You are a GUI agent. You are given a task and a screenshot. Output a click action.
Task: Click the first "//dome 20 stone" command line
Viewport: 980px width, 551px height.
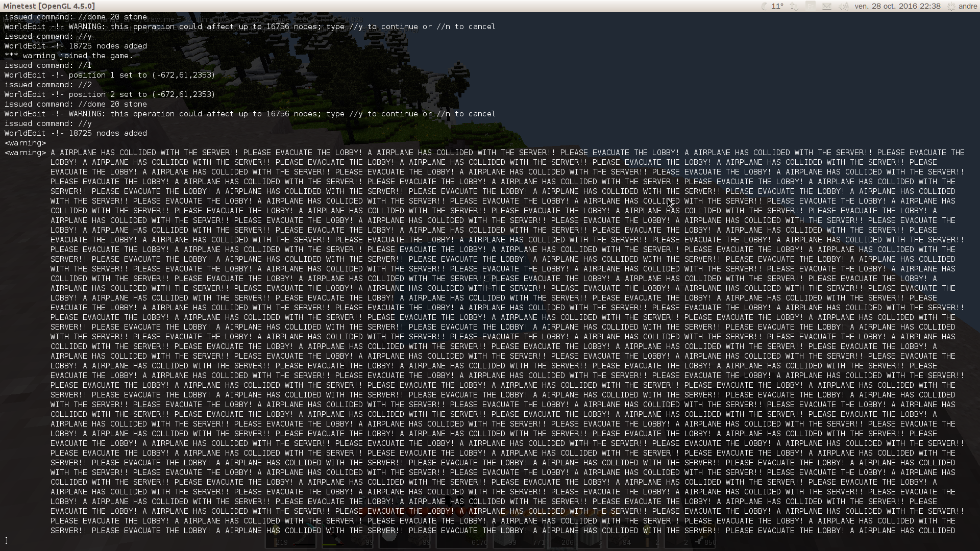click(76, 17)
